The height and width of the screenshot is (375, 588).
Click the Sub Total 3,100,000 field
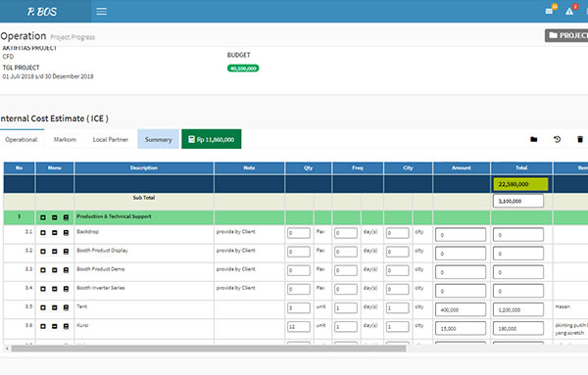click(x=518, y=201)
